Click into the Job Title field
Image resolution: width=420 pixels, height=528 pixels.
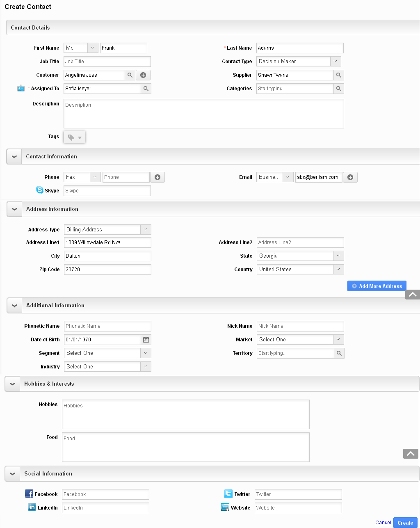[107, 62]
